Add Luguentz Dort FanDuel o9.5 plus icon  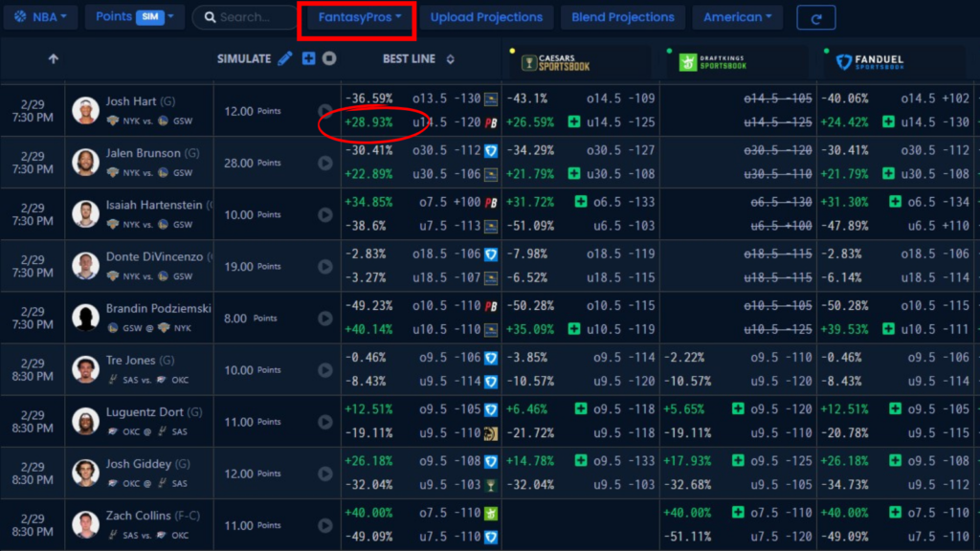tap(895, 408)
